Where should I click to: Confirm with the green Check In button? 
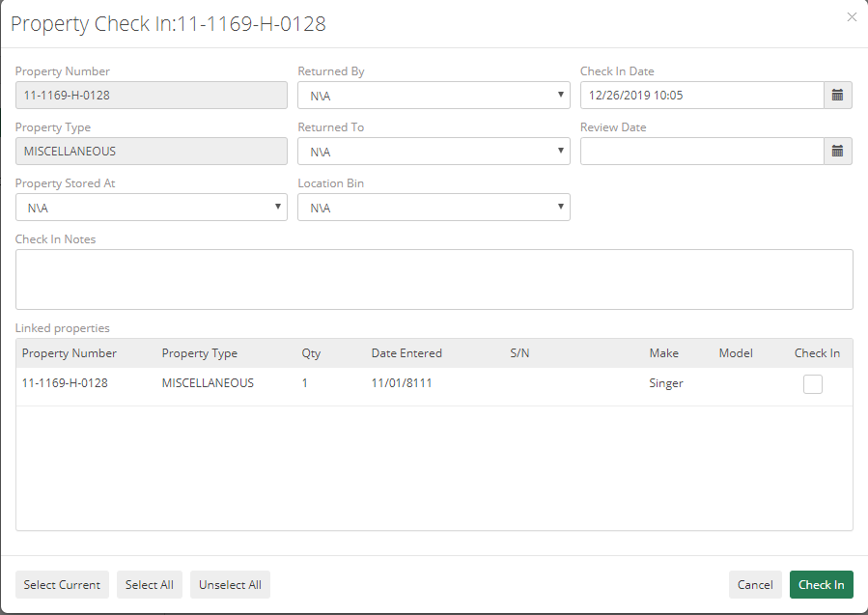tap(822, 584)
